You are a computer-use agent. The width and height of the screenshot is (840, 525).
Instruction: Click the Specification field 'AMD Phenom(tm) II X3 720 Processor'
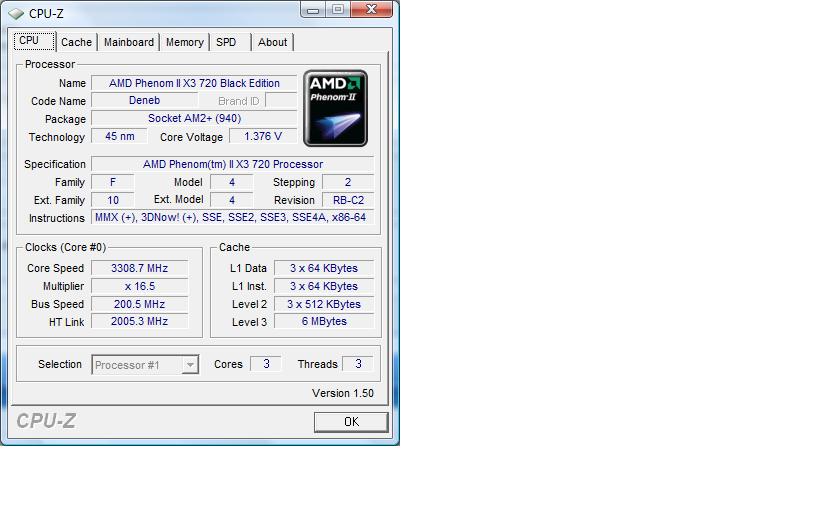[232, 164]
